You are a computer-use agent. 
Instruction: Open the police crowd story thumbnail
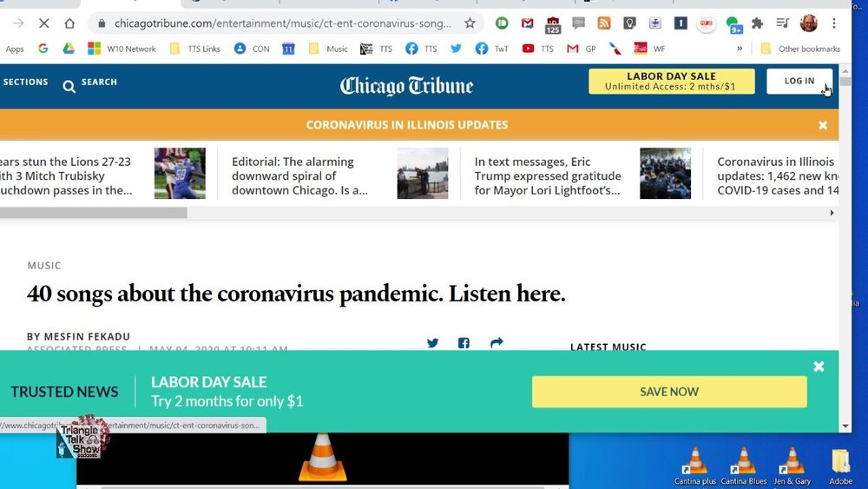pos(666,174)
